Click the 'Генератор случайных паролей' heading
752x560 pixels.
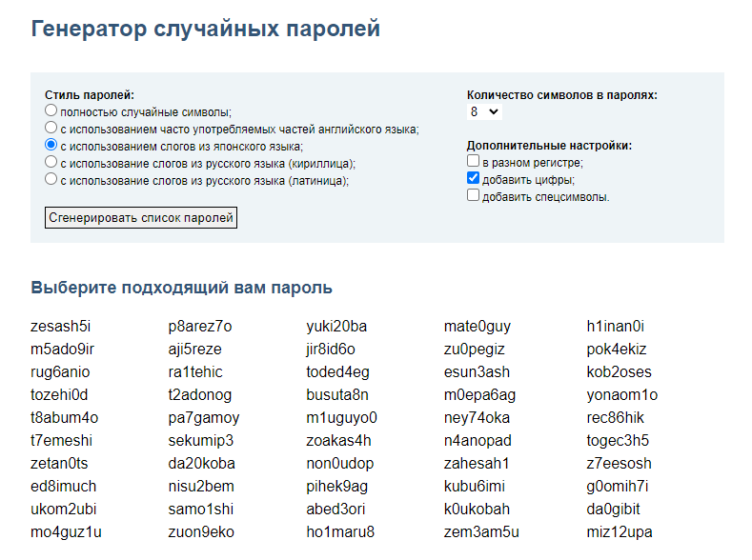point(206,29)
